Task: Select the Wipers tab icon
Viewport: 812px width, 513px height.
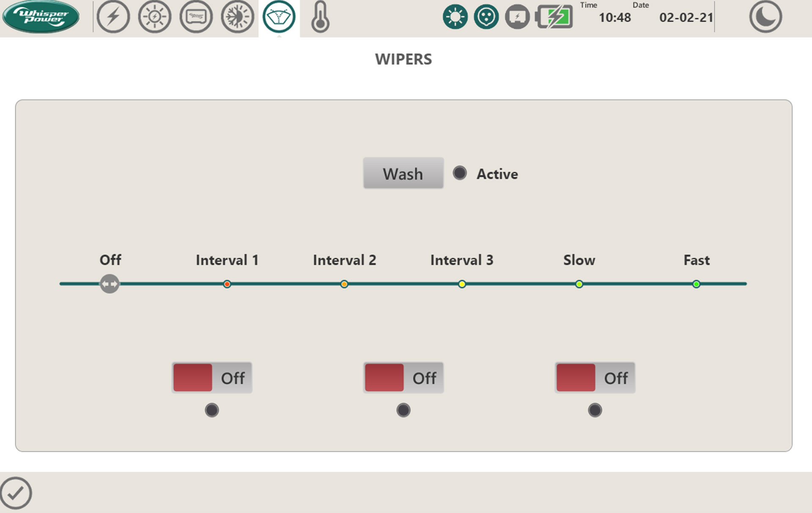Action: coord(279,17)
